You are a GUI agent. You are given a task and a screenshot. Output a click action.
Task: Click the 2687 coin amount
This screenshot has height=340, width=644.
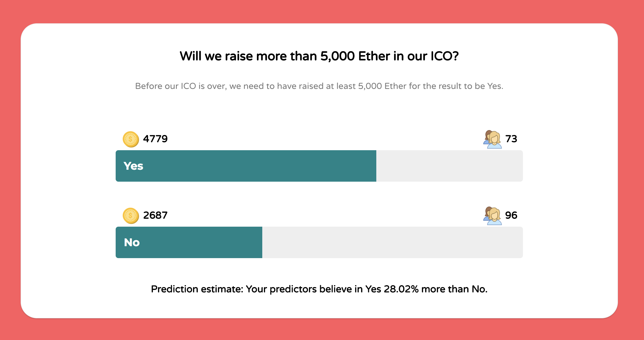tap(155, 215)
